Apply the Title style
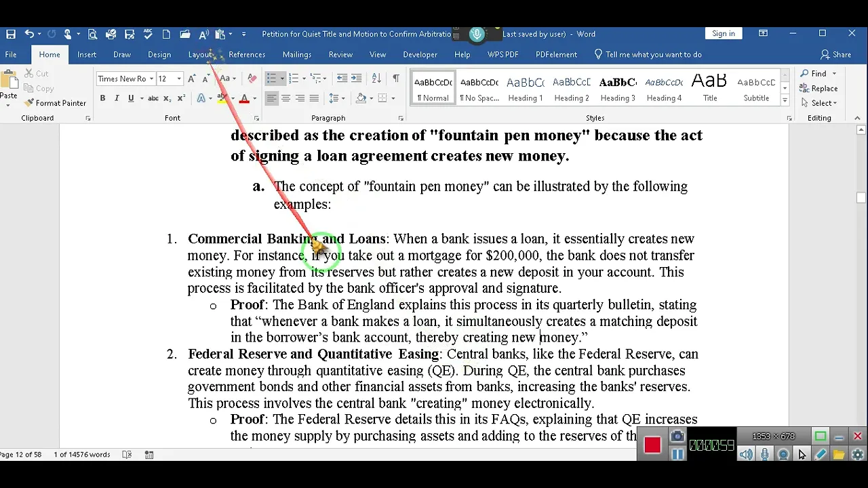The width and height of the screenshot is (868, 488). point(710,88)
